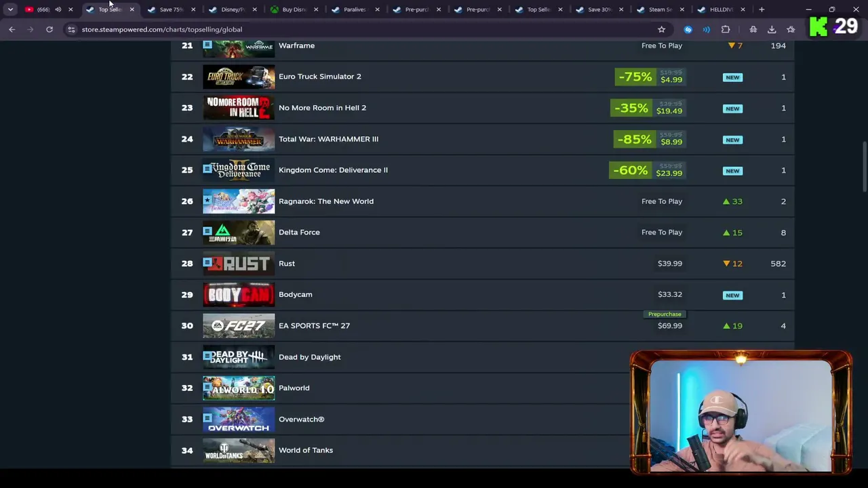
Task: Click the 194 weeks value for Warframe
Action: pyautogui.click(x=778, y=45)
